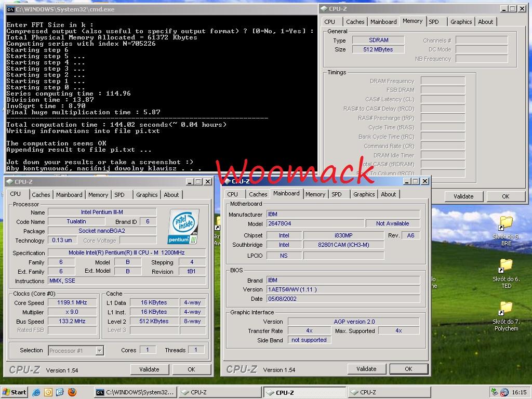Switch to CPU tab in Mainboard window
Viewport: 532px width, 399px height.
pos(232,194)
